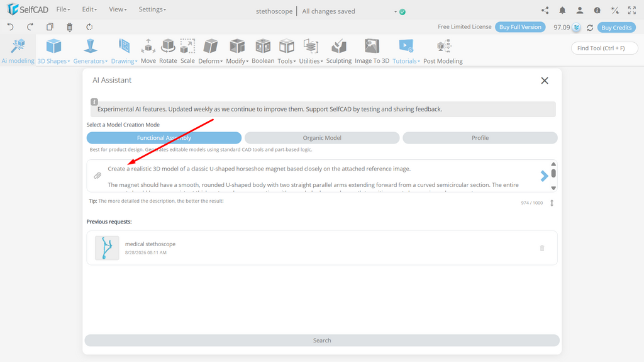Click the percent discount icon
Viewport: 644px width, 362px height.
pos(615,10)
